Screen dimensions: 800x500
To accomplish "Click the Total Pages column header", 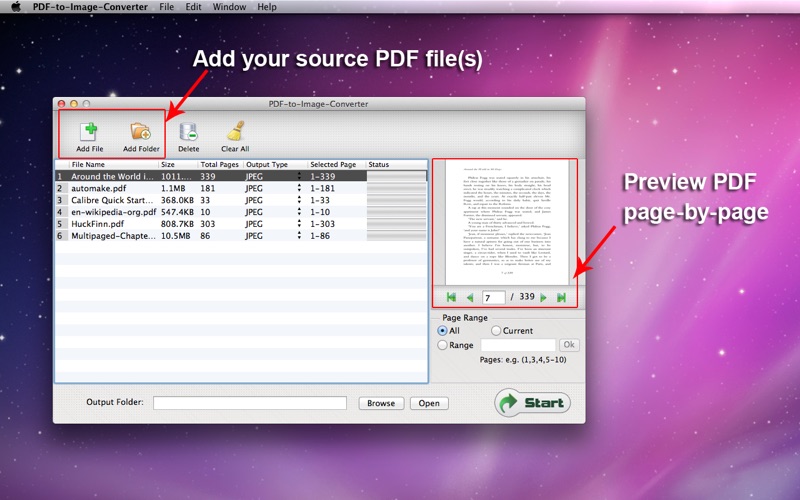I will coord(219,164).
